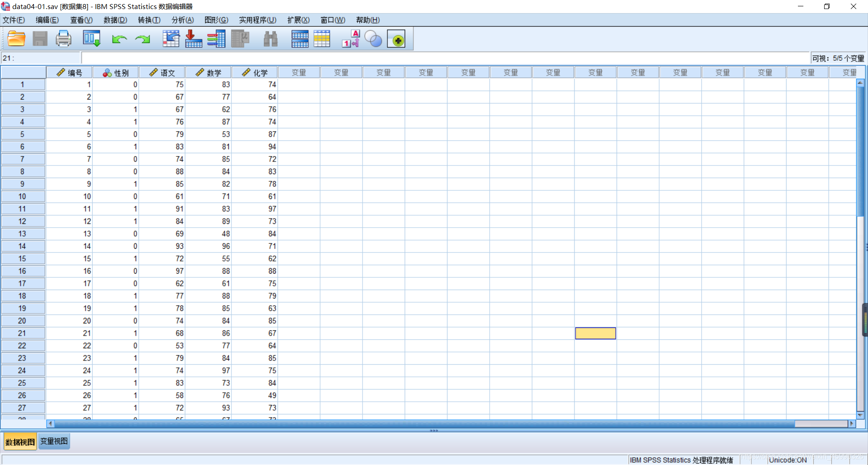The height and width of the screenshot is (465, 868).
Task: Click the 可视: 5/5 个变量 indicator
Action: 838,58
